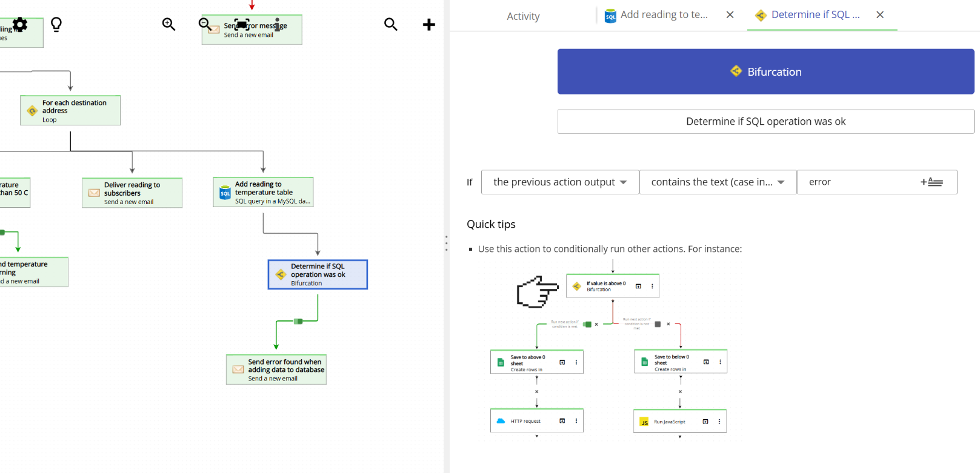Image resolution: width=980 pixels, height=473 pixels.
Task: Click the Determine if SQL operation was ok title
Action: tap(765, 121)
